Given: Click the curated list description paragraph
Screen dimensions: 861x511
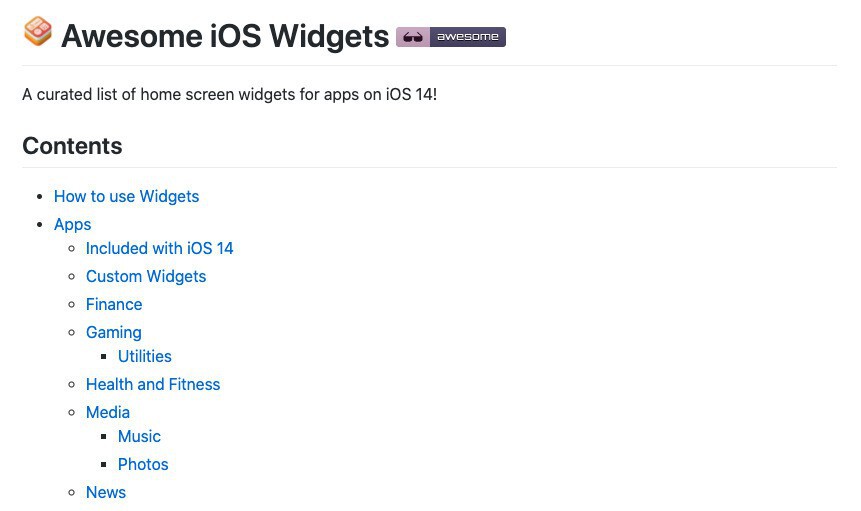Looking at the screenshot, I should (229, 95).
